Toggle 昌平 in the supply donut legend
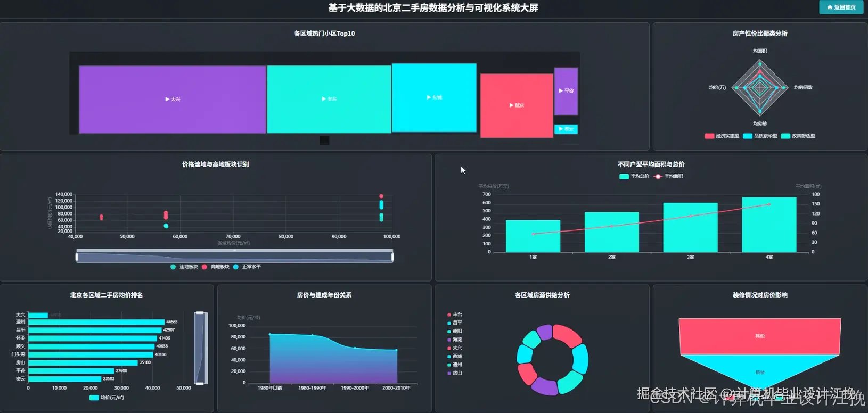 [455, 323]
